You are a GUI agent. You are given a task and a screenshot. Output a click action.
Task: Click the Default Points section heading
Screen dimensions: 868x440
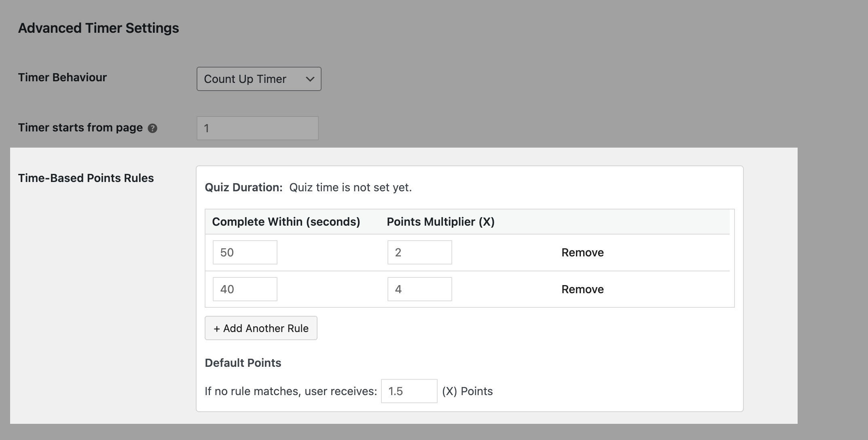[x=243, y=363]
